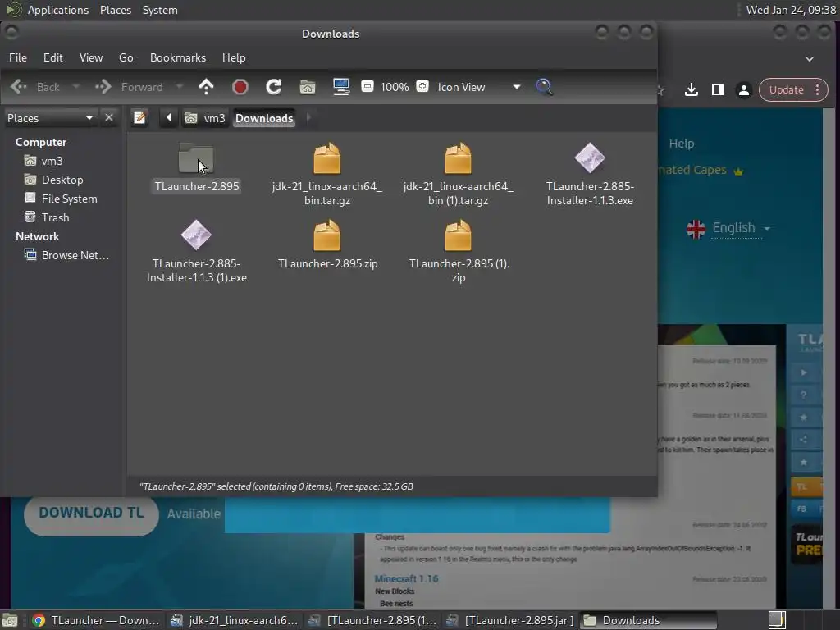Switch to jdk-21_linux-aarch6 taskbar window
840x630 pixels.
click(x=234, y=620)
